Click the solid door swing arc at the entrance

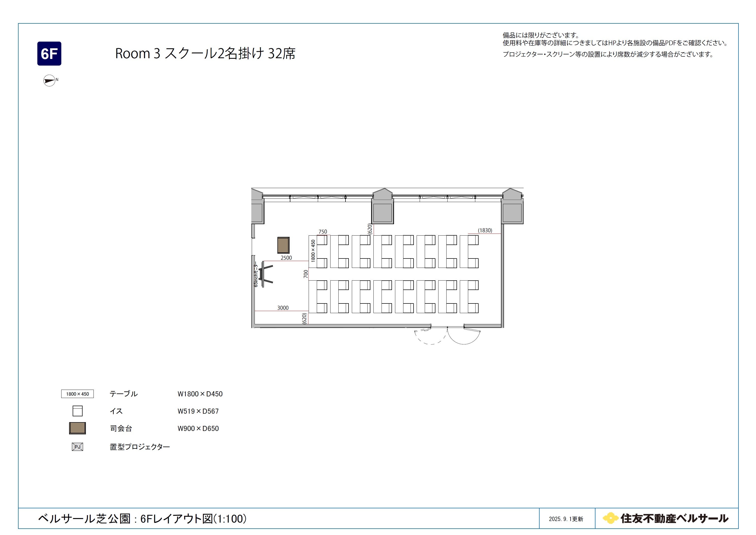464,336
